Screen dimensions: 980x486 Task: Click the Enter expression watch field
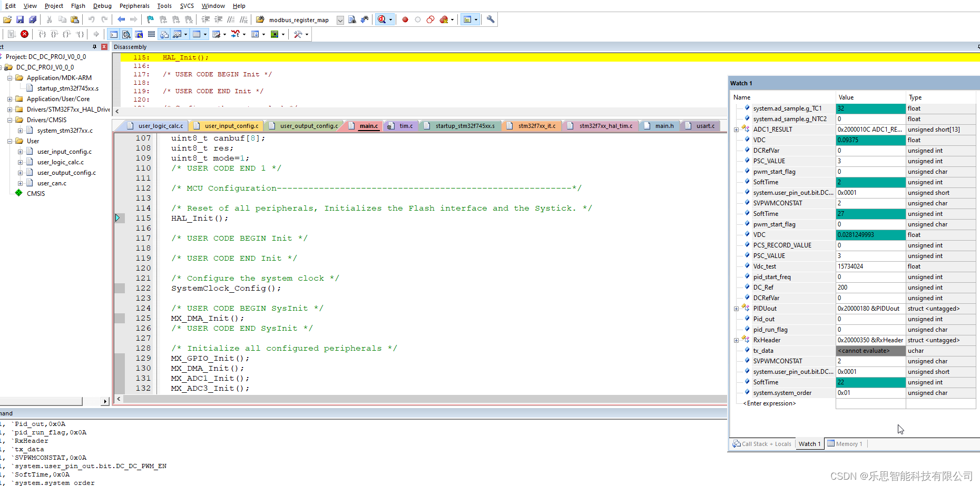[769, 403]
